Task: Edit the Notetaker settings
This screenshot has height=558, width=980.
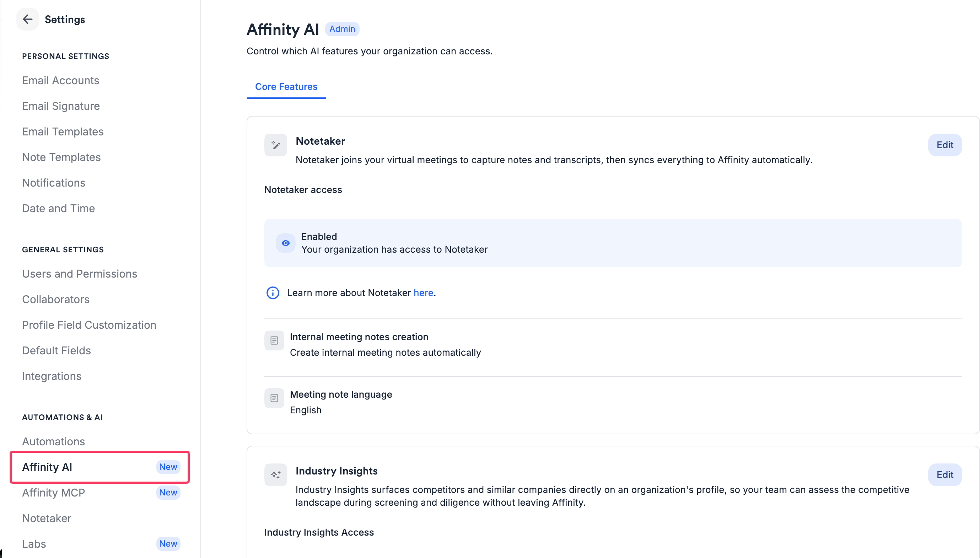Action: [x=944, y=145]
